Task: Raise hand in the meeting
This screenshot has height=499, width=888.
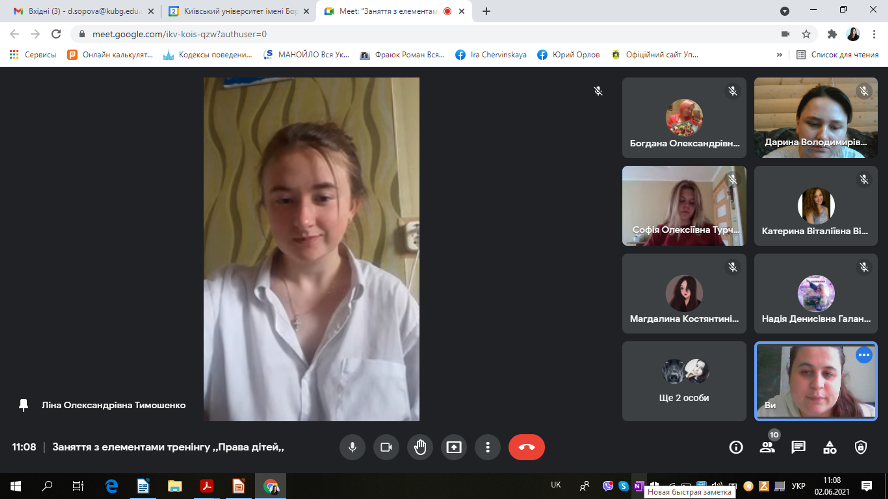Action: click(x=420, y=447)
